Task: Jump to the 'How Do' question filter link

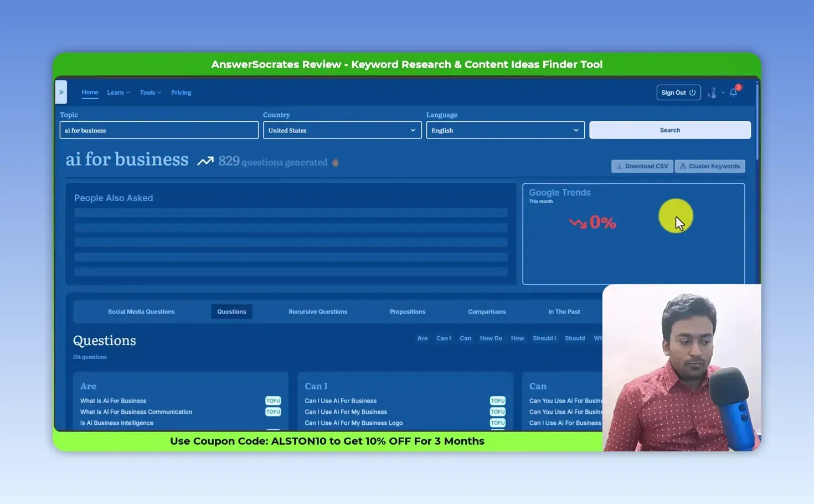Action: 491,338
